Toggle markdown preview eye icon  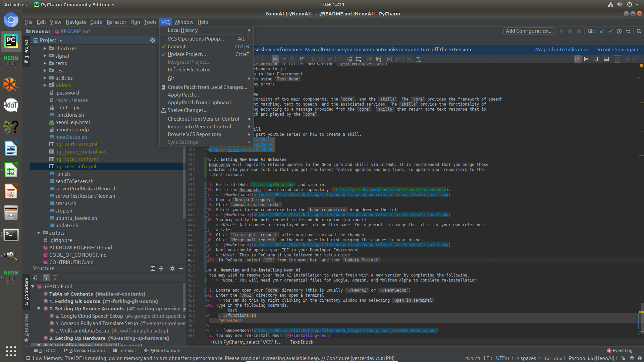pos(587,59)
